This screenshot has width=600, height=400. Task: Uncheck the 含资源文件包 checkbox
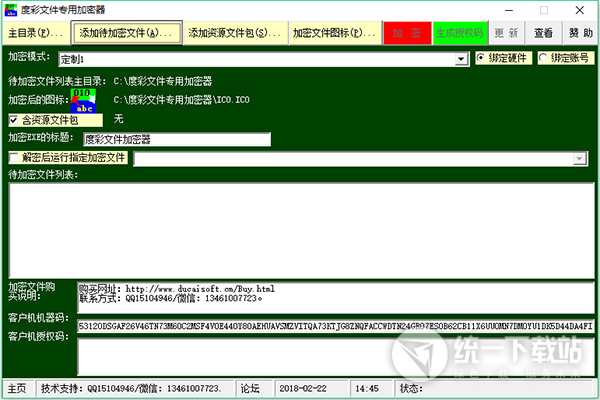[x=14, y=120]
